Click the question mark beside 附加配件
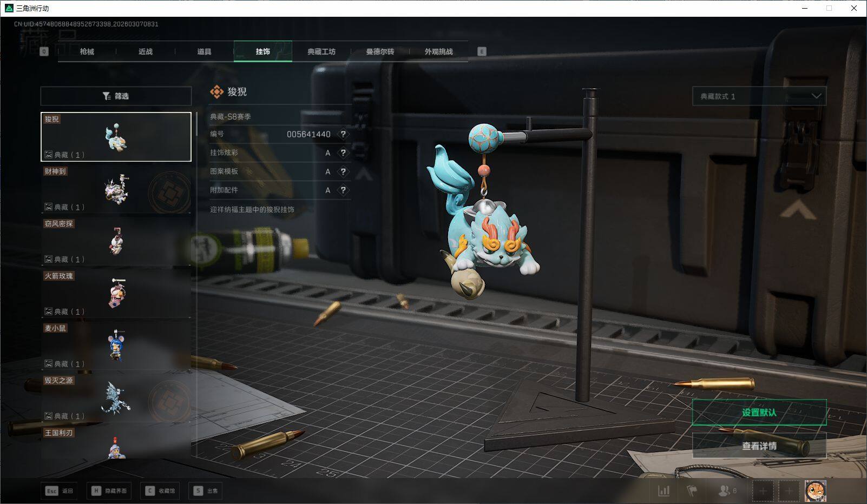Image resolution: width=867 pixels, height=504 pixels. (343, 190)
